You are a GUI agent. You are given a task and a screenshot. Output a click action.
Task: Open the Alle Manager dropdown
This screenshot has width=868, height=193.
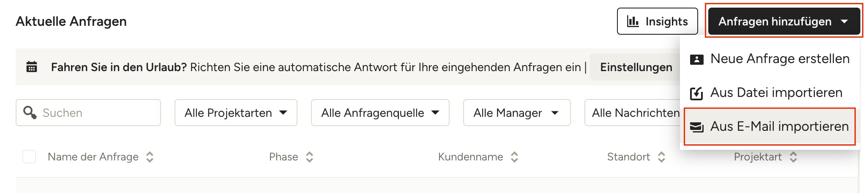point(516,113)
